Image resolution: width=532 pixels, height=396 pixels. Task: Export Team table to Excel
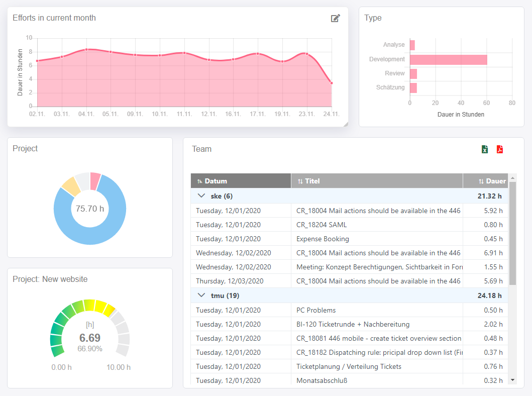click(485, 149)
